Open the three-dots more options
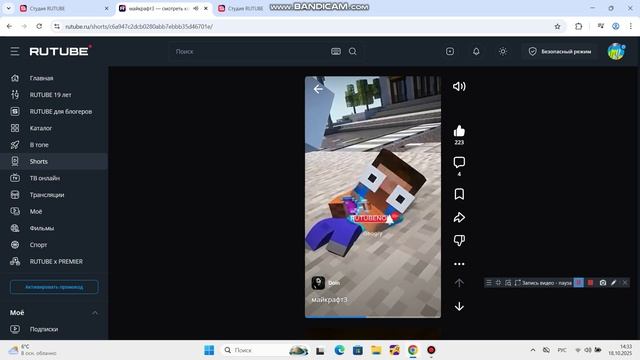640x360 pixels. point(459,264)
